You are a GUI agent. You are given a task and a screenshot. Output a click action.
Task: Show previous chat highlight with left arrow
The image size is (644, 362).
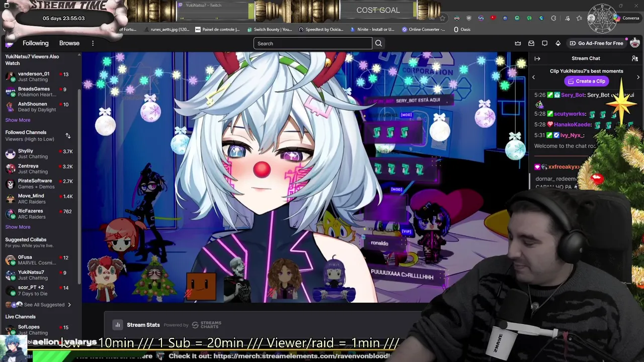tap(534, 77)
